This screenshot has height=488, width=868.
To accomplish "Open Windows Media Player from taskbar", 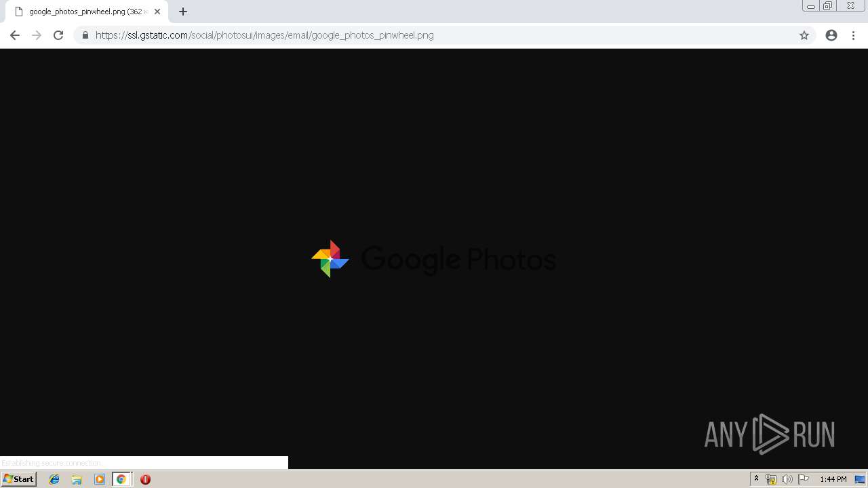I will 100,479.
